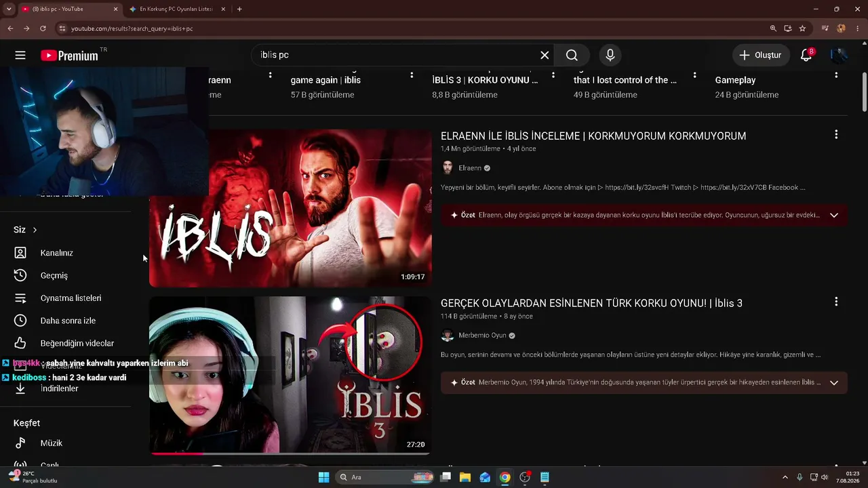This screenshot has width=868, height=488.
Task: Open YouTube notifications bell
Action: [806, 55]
